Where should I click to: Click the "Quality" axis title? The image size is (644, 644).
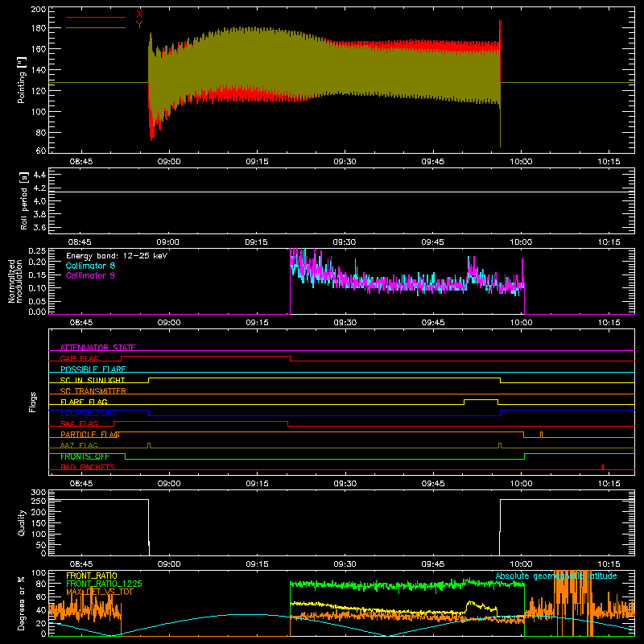click(x=22, y=522)
